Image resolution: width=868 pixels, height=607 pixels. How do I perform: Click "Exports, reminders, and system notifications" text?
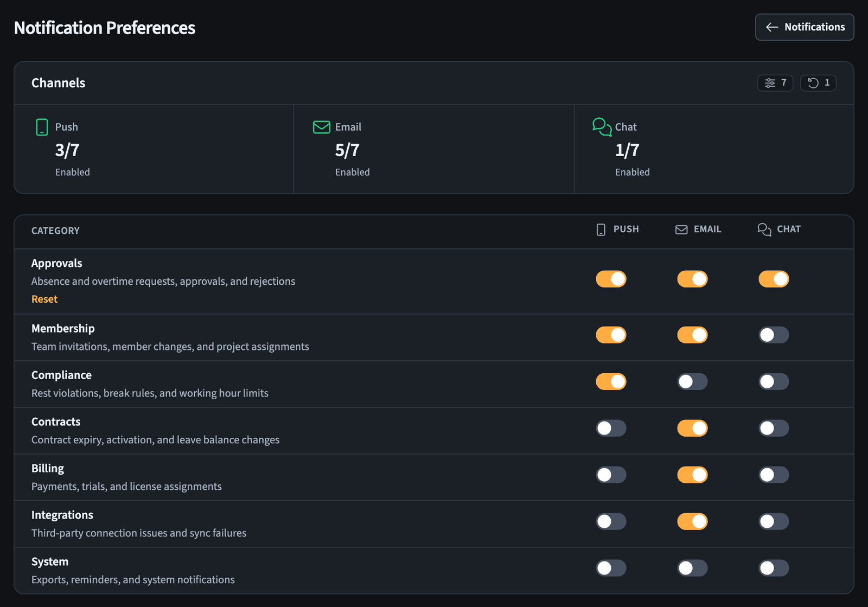[133, 580]
